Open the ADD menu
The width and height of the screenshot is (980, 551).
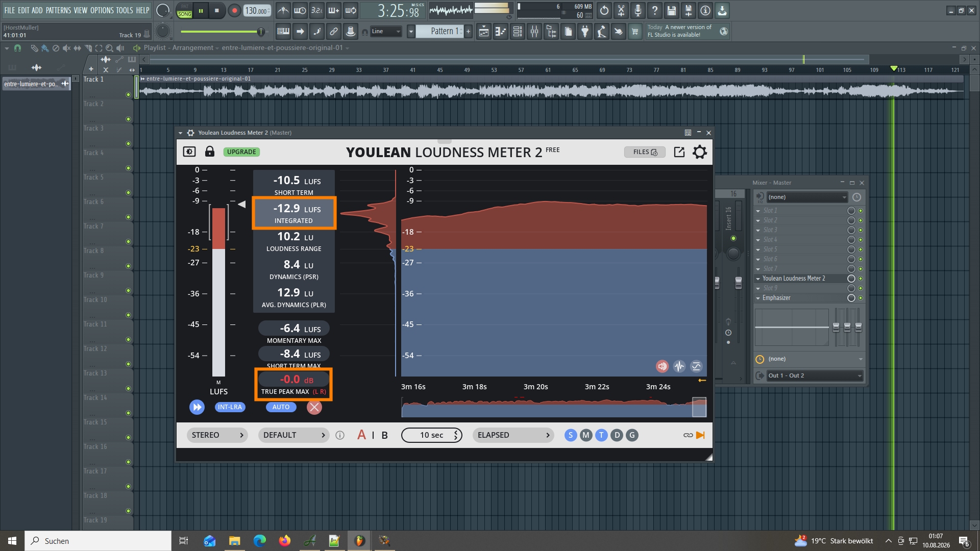coord(37,10)
